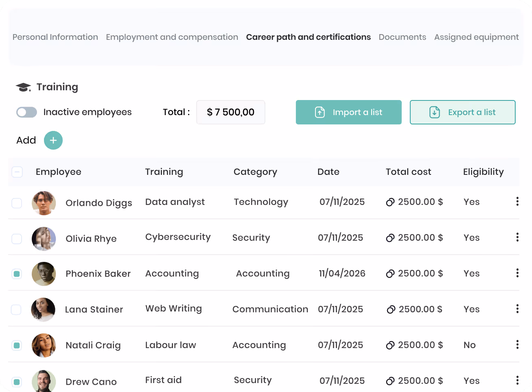Switch to Employment and compensation tab

[x=172, y=37]
